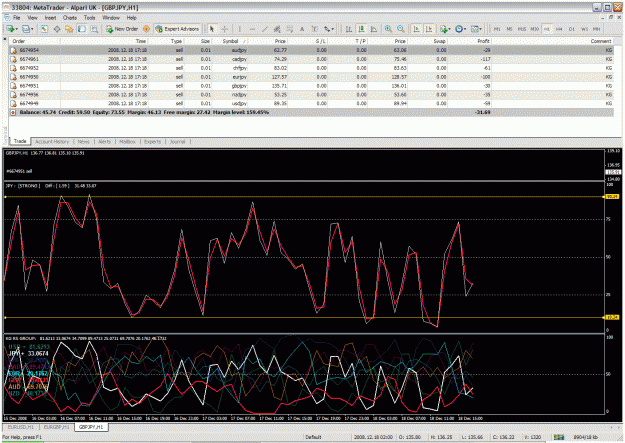
Task: Select the M30 timeframe button
Action: [x=535, y=29]
